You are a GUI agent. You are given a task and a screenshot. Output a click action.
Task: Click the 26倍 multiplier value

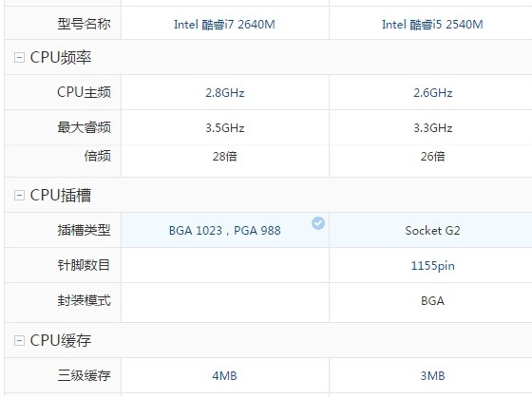coord(432,157)
